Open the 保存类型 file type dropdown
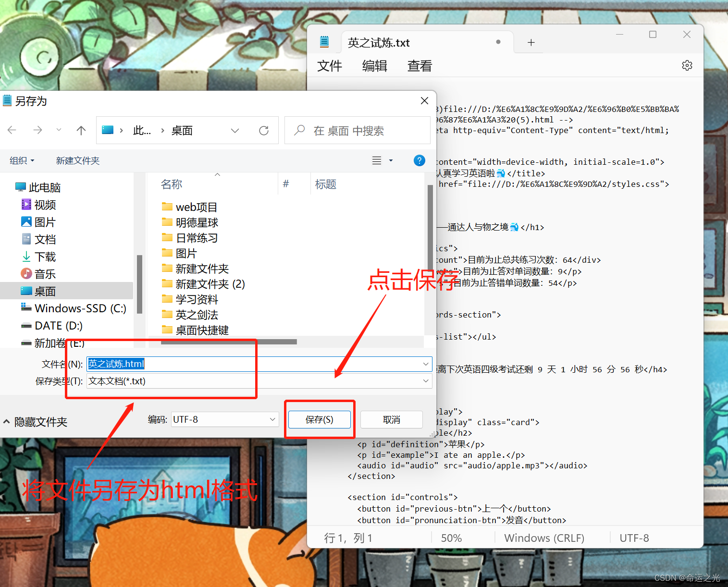This screenshot has height=587, width=728. 425,381
